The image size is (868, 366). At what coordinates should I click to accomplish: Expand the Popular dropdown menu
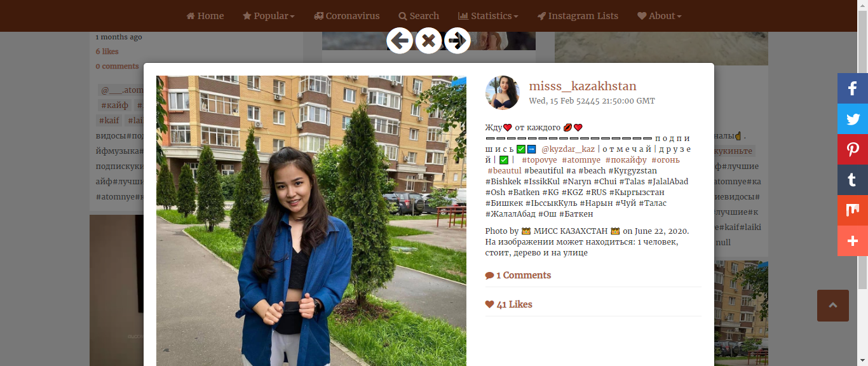268,16
